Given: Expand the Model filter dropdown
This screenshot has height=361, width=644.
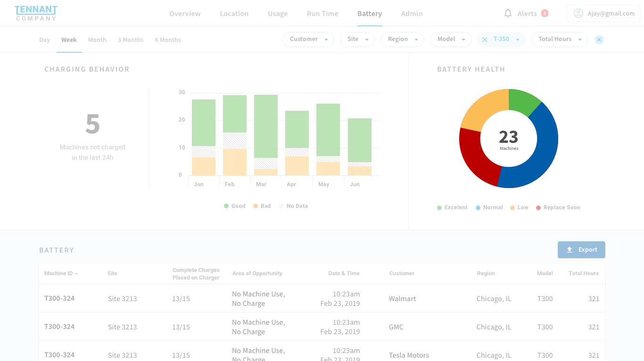Looking at the screenshot, I should (451, 40).
